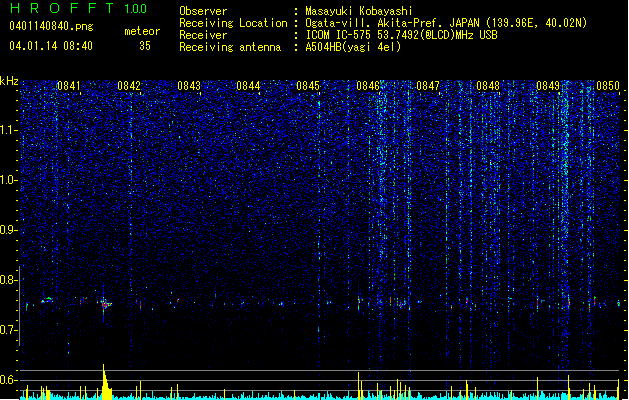Click the 0.6 kHz axis label
This screenshot has width=629, height=400.
coord(9,380)
